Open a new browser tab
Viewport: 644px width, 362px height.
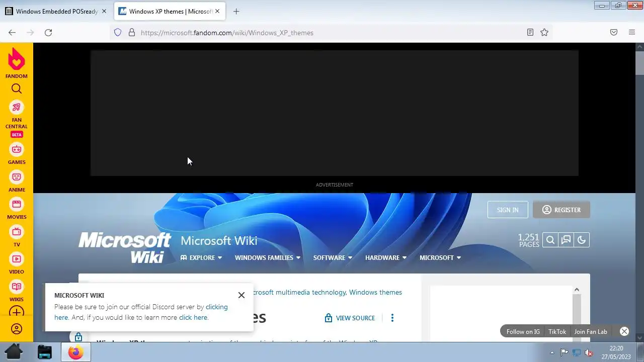(x=236, y=11)
